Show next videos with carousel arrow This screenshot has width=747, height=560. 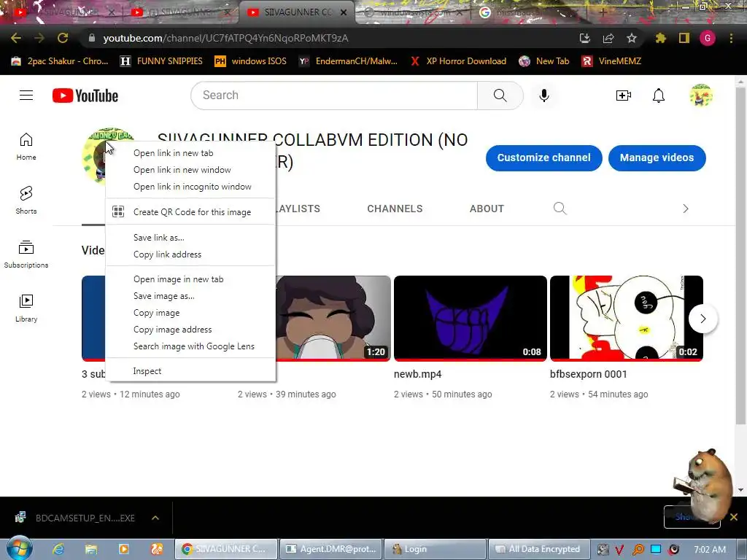coord(703,319)
